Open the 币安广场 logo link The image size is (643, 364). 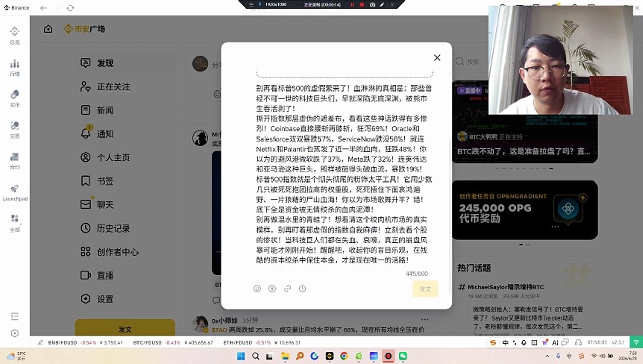[x=84, y=29]
